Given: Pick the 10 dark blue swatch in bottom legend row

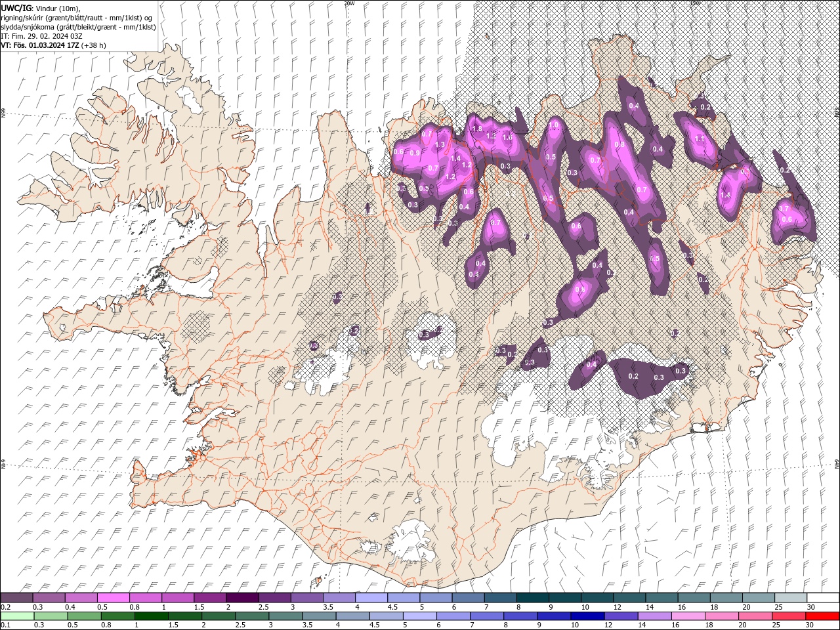Looking at the screenshot, I should coord(587,616).
